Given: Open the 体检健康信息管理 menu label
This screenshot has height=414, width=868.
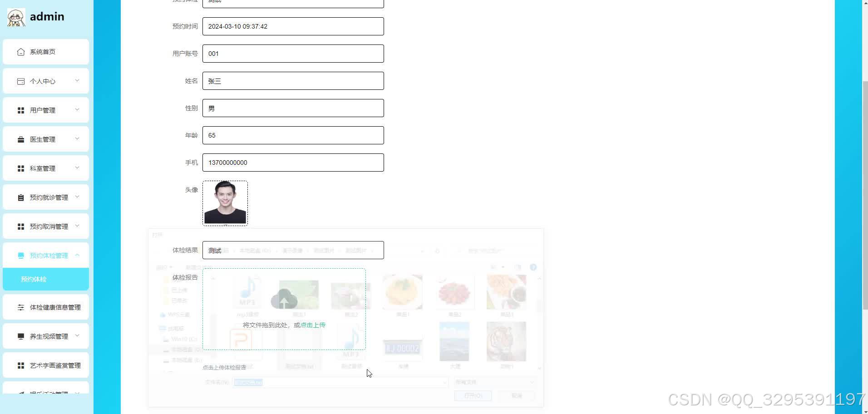Looking at the screenshot, I should (55, 307).
